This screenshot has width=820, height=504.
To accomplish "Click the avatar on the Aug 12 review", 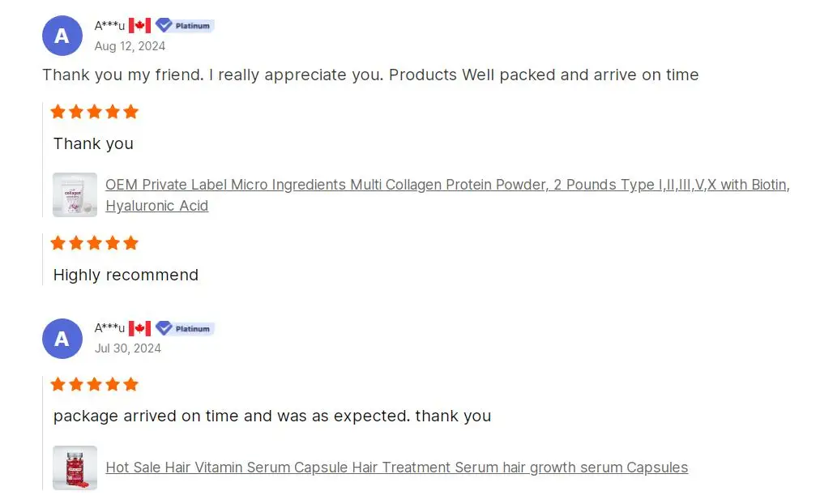I will tap(62, 36).
